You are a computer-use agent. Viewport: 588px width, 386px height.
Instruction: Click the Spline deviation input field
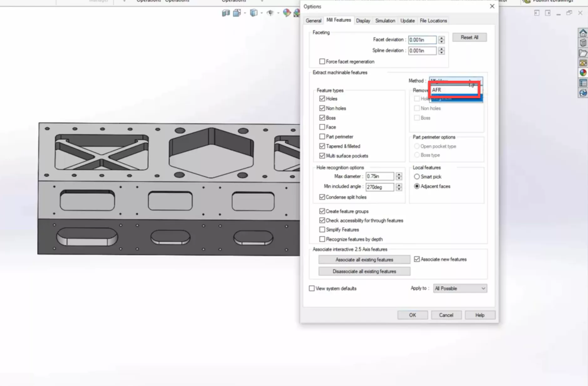click(422, 51)
